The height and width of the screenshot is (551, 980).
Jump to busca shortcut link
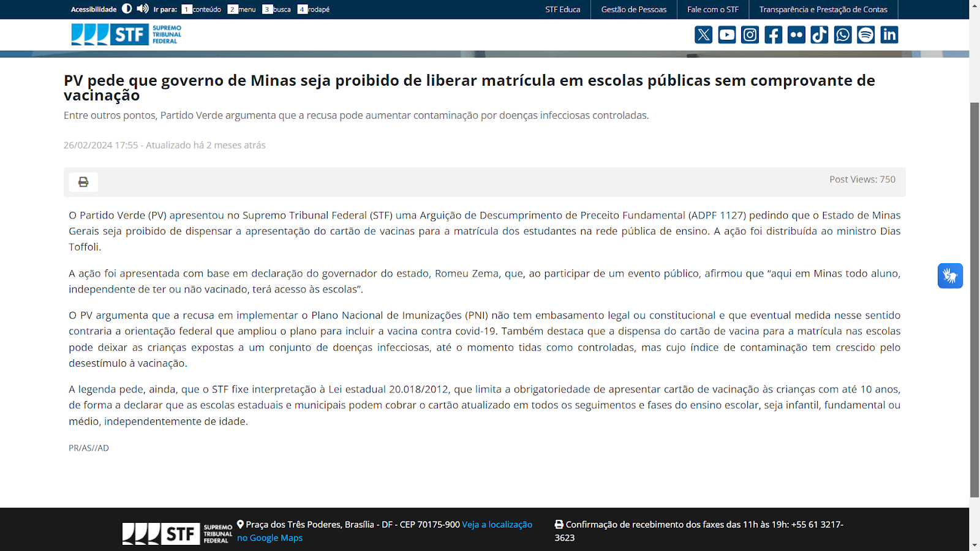(277, 9)
